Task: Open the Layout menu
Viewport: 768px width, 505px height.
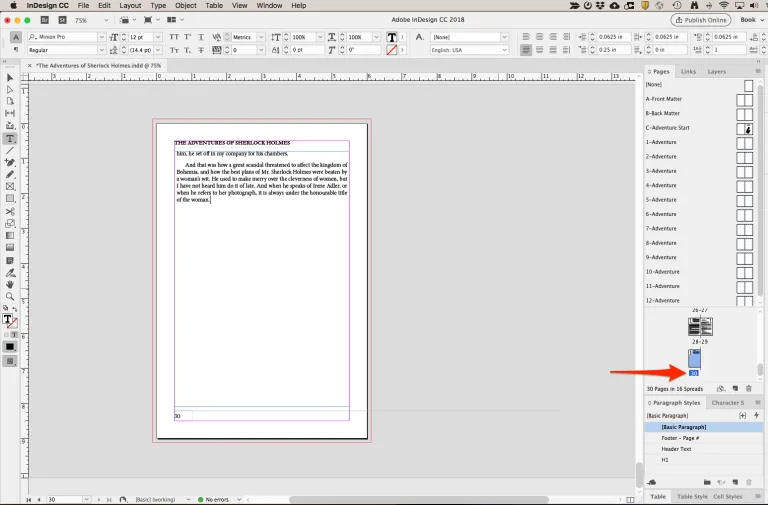Action: click(x=130, y=5)
